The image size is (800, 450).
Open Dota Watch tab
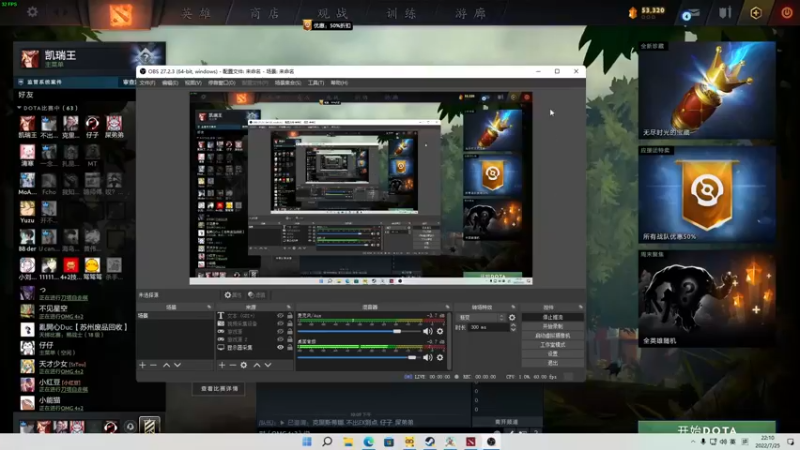[333, 13]
